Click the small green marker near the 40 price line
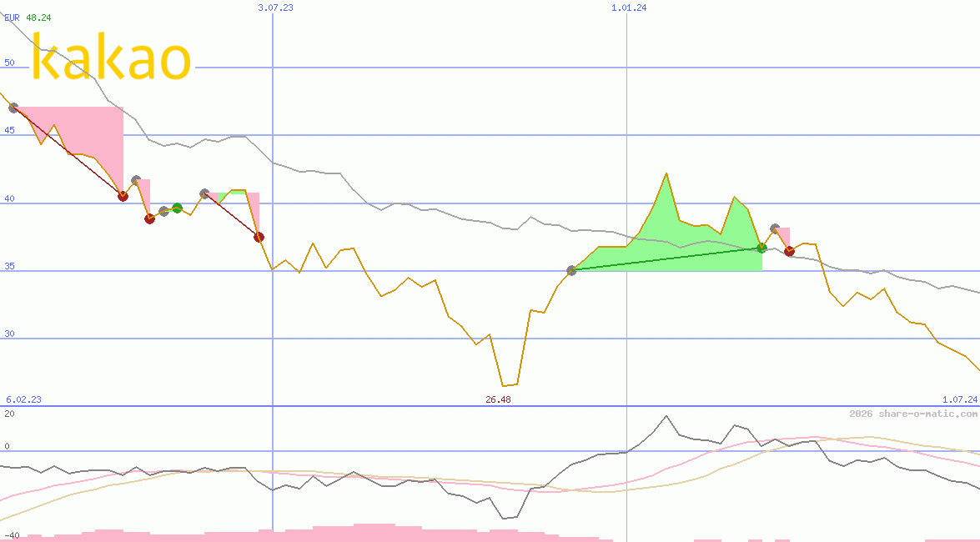Viewport: 980px width, 542px height. click(x=177, y=208)
